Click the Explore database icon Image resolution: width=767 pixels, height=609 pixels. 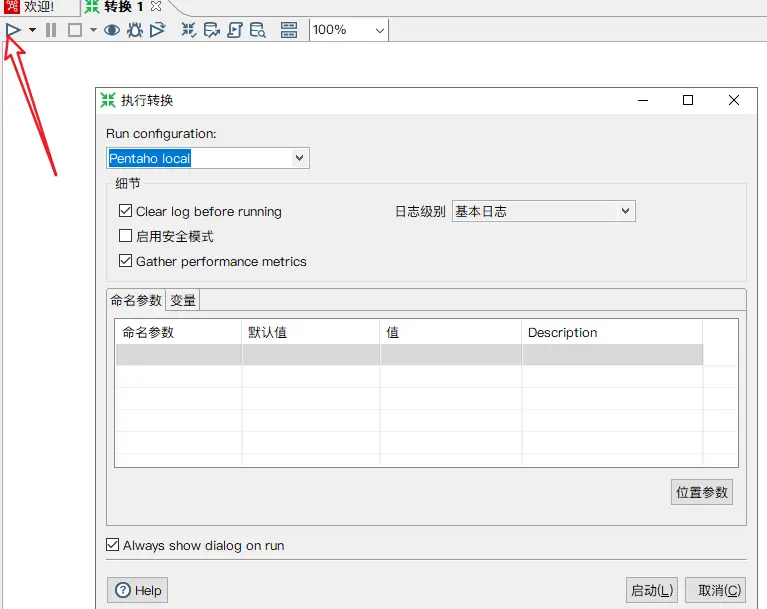click(x=258, y=30)
